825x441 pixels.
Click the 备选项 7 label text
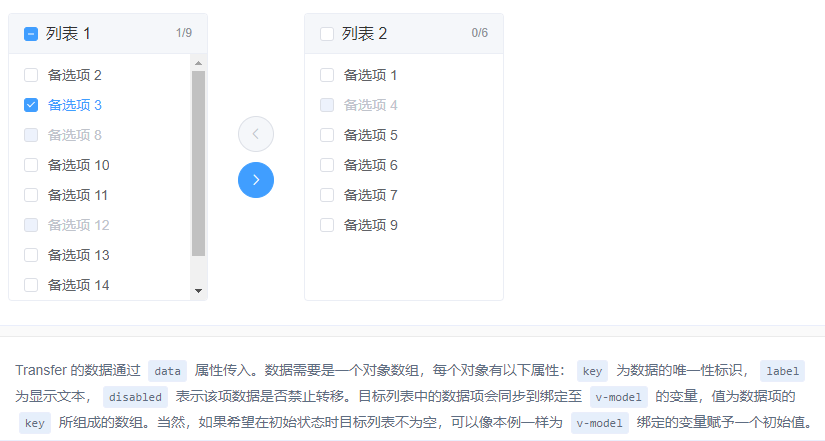click(370, 195)
